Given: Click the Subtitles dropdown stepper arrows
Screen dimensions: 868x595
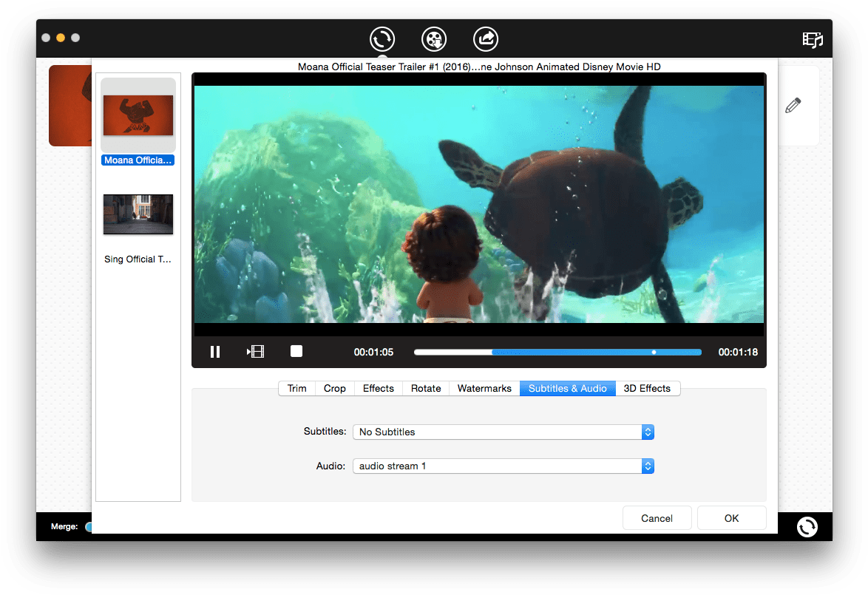Looking at the screenshot, I should [647, 432].
